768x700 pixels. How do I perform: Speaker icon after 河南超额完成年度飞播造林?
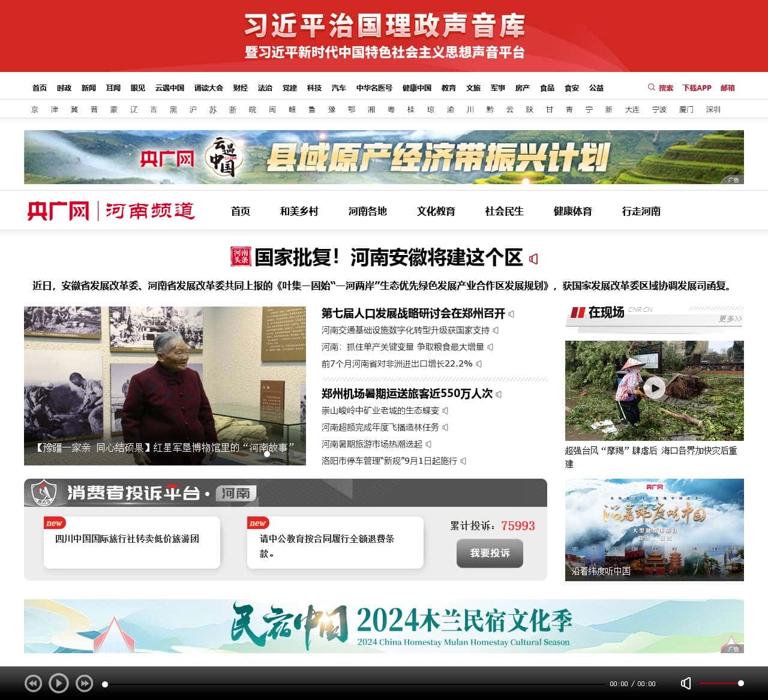tap(445, 427)
